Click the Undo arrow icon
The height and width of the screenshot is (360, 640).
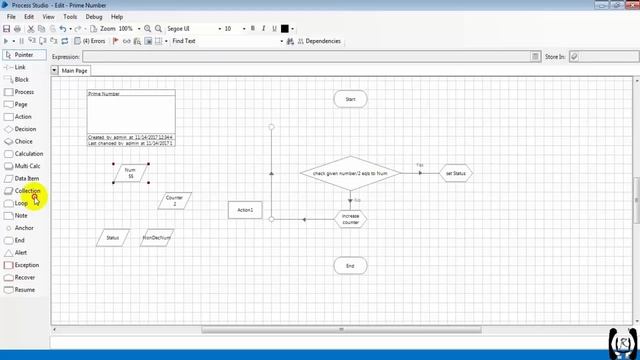pyautogui.click(x=62, y=29)
